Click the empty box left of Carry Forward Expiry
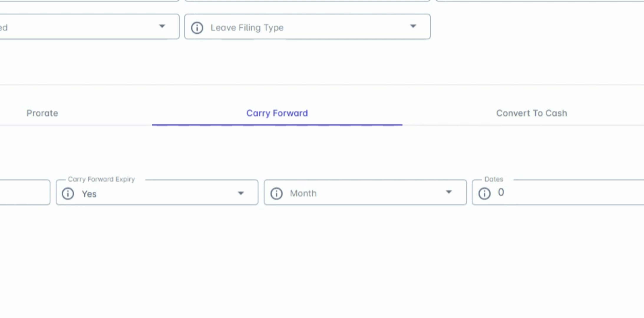Image resolution: width=644 pixels, height=318 pixels. pyautogui.click(x=25, y=193)
